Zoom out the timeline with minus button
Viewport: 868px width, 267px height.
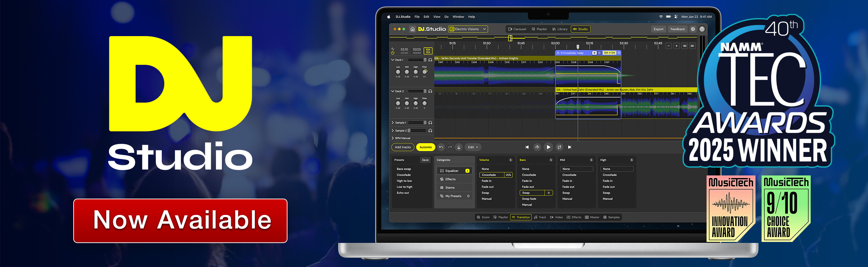pyautogui.click(x=668, y=46)
